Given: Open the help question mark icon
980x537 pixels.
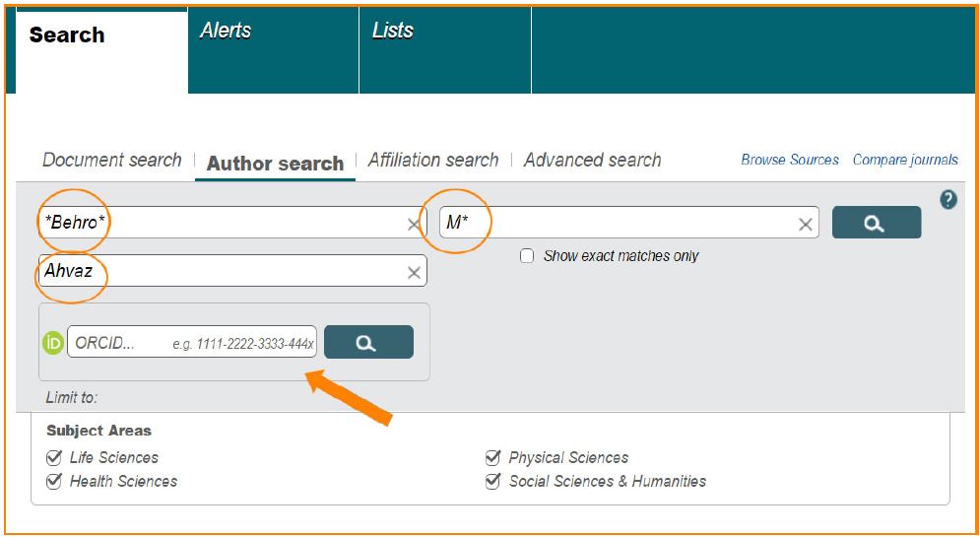Looking at the screenshot, I should 947,200.
